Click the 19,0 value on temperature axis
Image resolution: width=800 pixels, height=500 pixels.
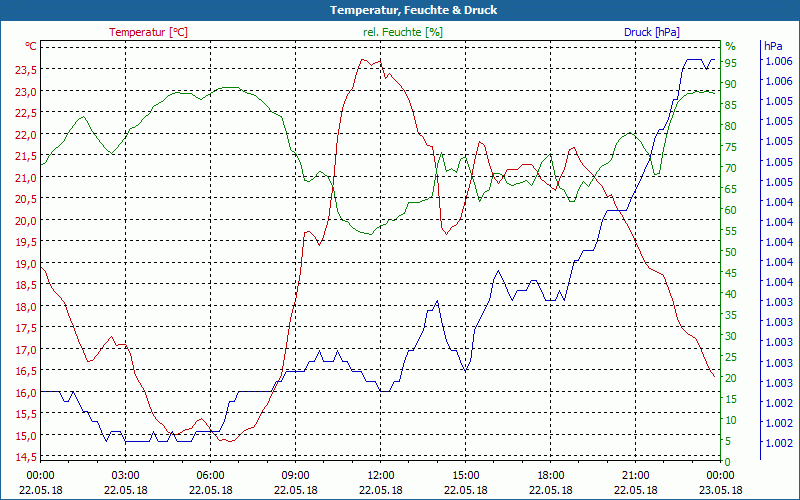pos(27,263)
